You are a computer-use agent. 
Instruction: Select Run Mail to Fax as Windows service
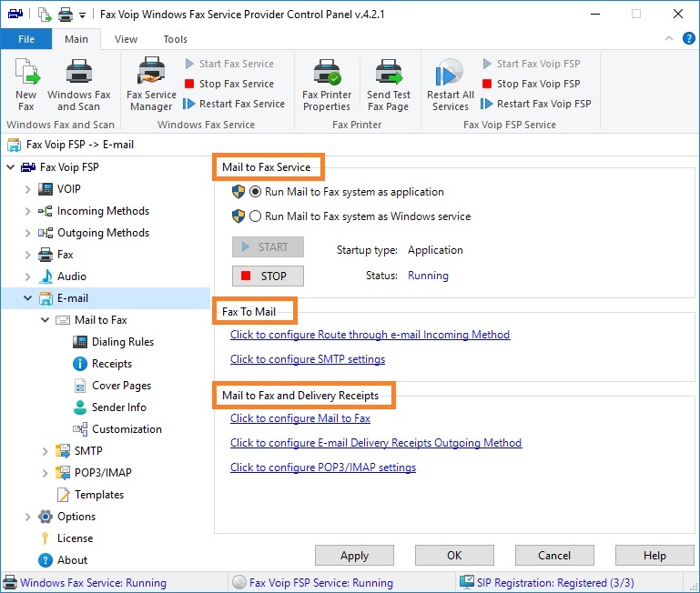255,216
